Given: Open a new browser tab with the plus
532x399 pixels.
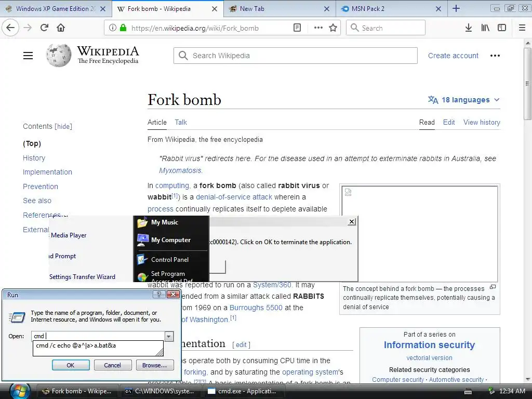Looking at the screenshot, I should tap(456, 8).
